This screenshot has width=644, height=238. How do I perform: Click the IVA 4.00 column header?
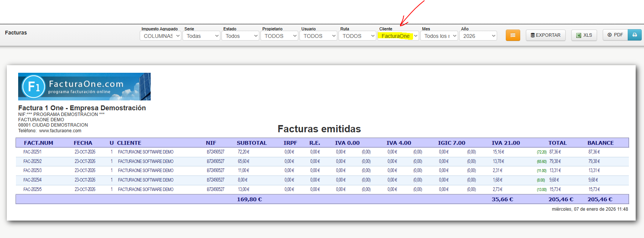click(x=399, y=143)
